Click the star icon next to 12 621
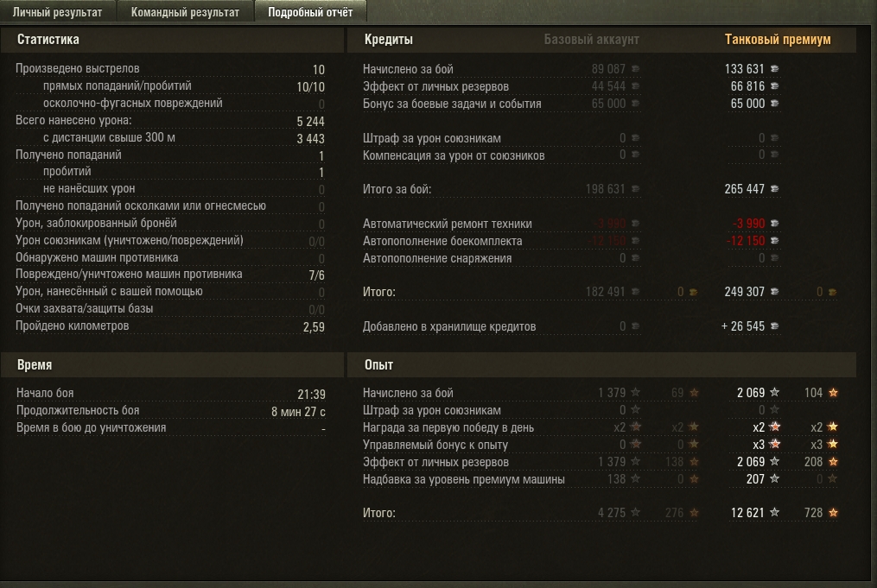The height and width of the screenshot is (588, 877). [775, 513]
